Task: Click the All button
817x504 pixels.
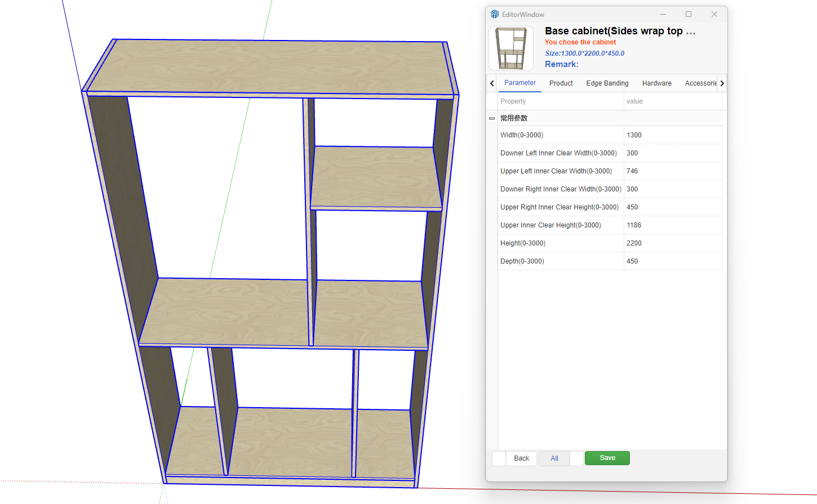Action: (x=554, y=458)
